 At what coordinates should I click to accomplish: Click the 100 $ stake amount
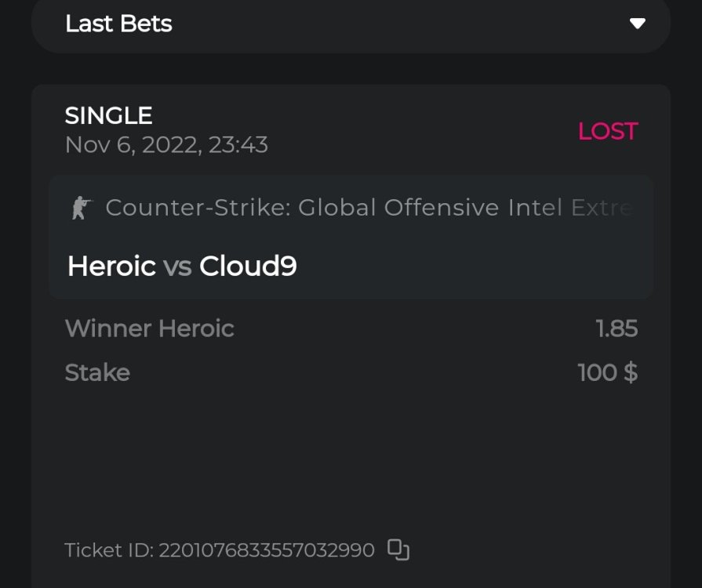point(607,372)
